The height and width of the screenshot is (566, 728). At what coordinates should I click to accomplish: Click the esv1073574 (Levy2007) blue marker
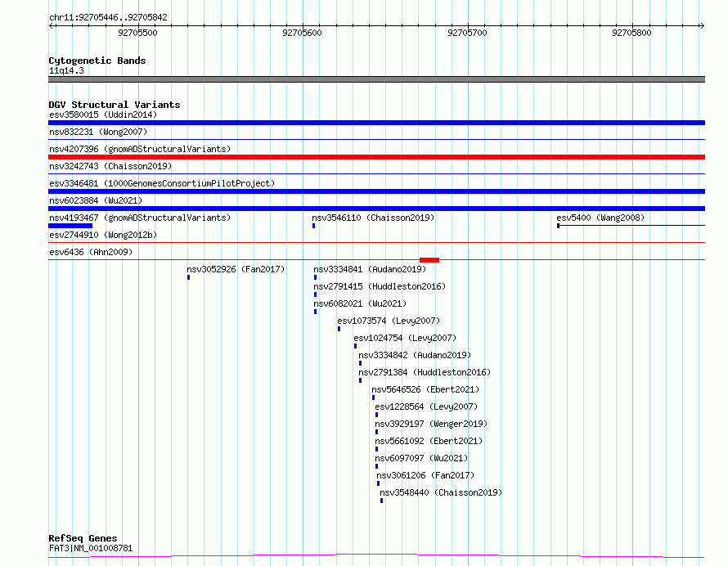pos(339,329)
